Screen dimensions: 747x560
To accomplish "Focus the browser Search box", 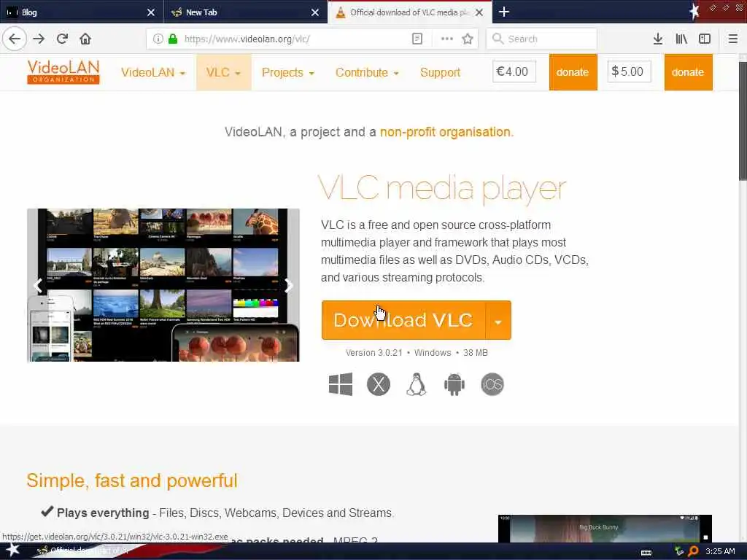I will pos(542,39).
